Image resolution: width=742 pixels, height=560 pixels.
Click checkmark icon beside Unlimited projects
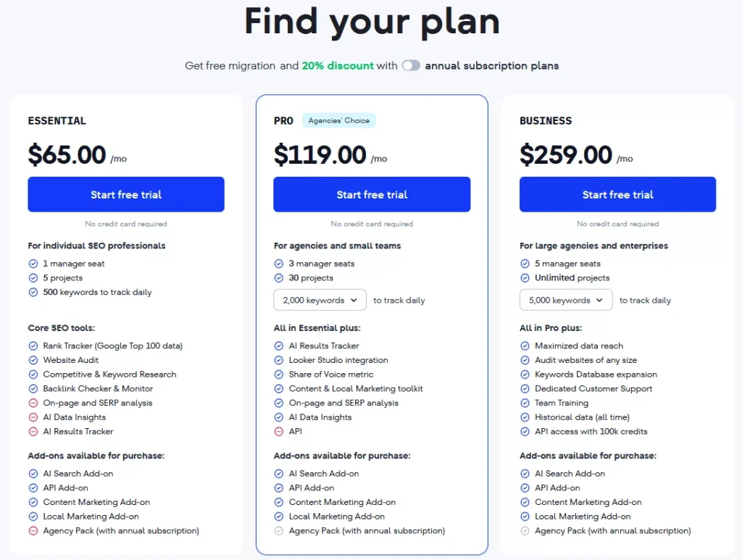click(525, 278)
